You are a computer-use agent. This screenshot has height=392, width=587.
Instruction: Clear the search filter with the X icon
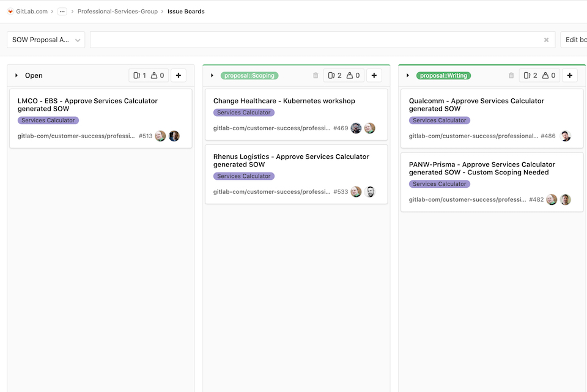coord(546,40)
